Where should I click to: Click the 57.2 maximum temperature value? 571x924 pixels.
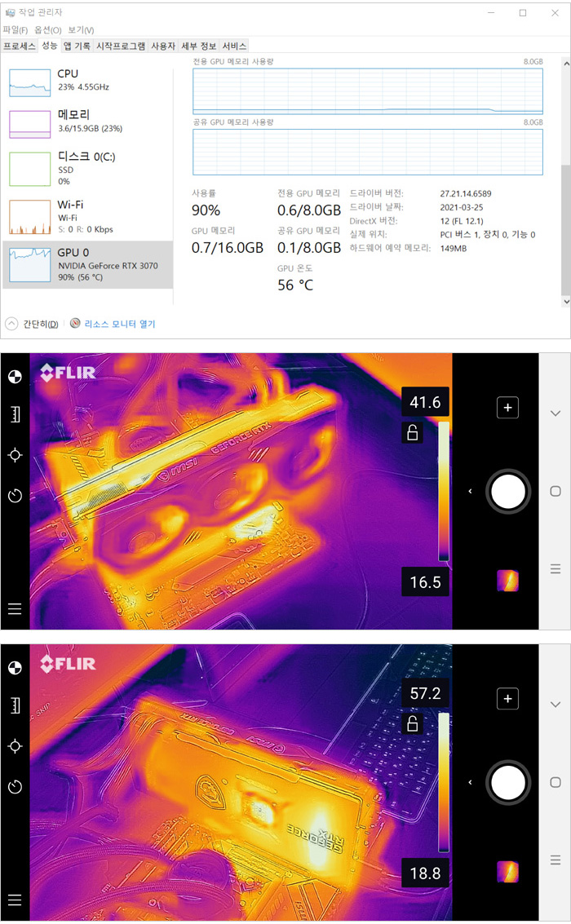click(426, 693)
